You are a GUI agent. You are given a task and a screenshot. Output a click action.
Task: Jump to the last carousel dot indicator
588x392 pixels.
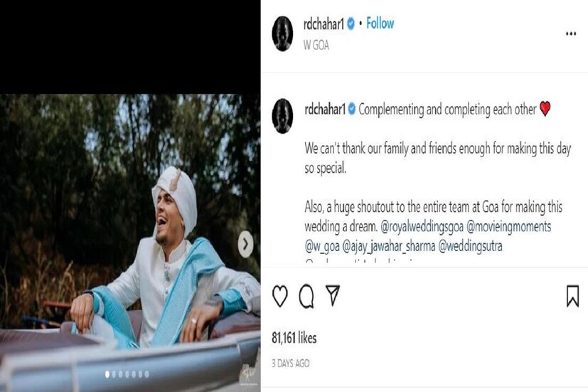146,374
